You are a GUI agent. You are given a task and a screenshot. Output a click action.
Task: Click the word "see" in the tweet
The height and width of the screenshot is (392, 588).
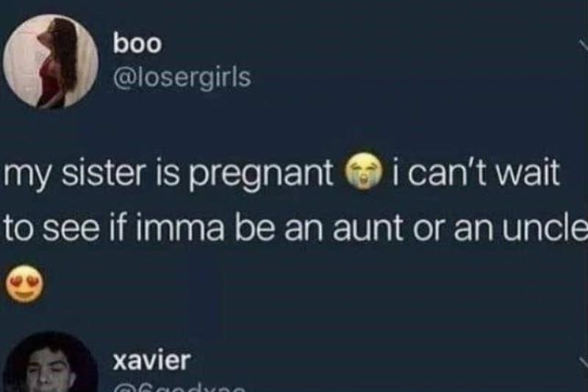click(73, 229)
